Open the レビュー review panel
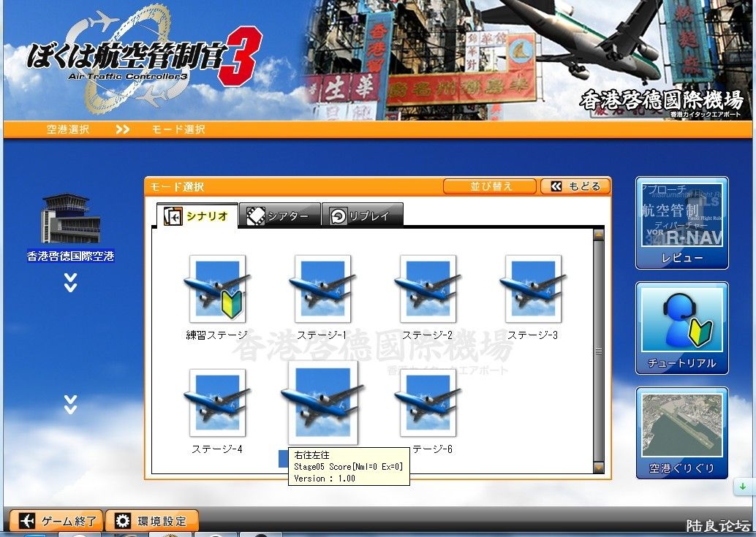Image resolution: width=756 pixels, height=537 pixels. (x=681, y=222)
